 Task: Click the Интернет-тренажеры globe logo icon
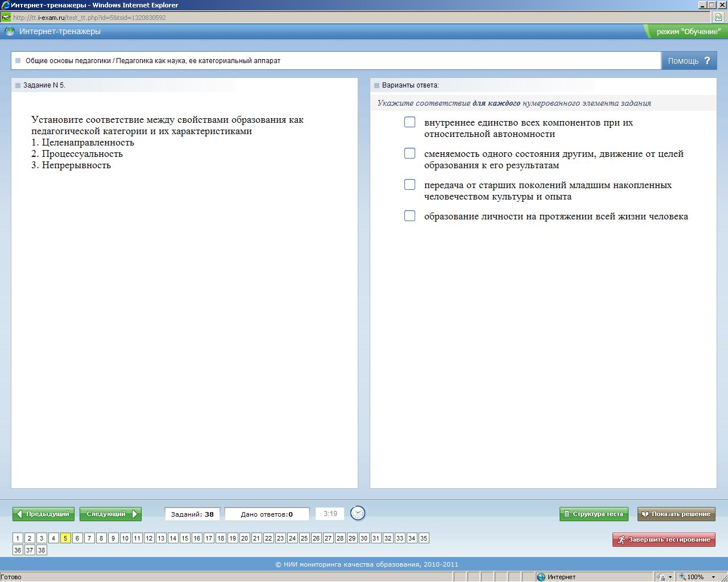coord(10,31)
